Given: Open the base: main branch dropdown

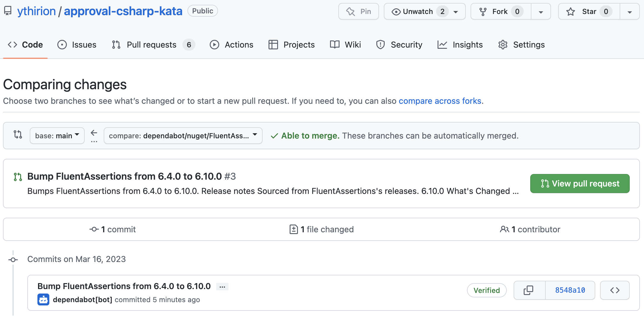Looking at the screenshot, I should 57,136.
